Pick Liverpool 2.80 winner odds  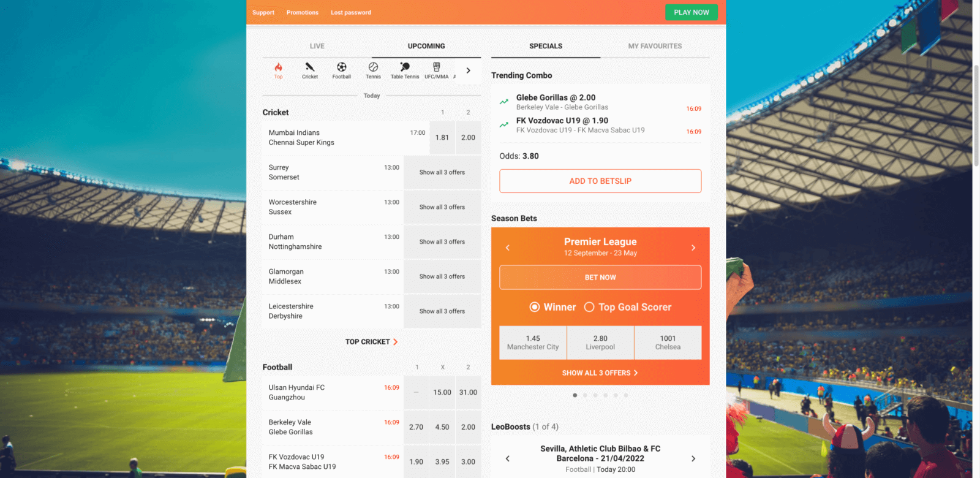click(600, 343)
